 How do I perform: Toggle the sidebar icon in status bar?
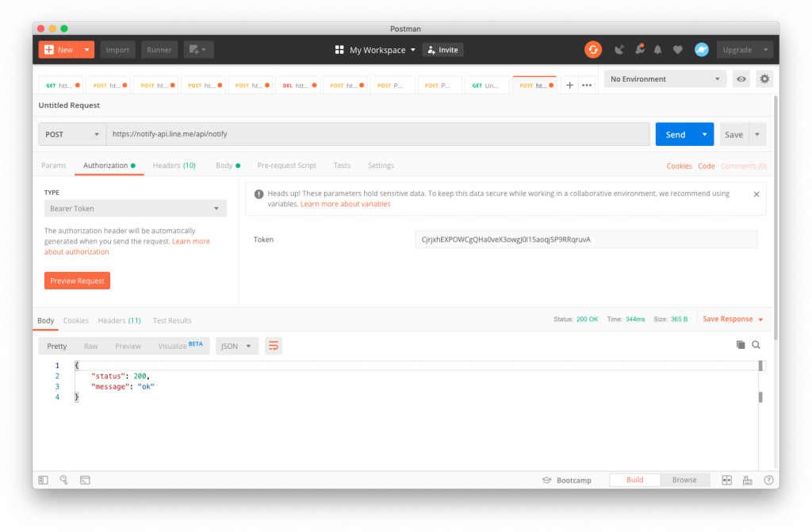coord(43,480)
